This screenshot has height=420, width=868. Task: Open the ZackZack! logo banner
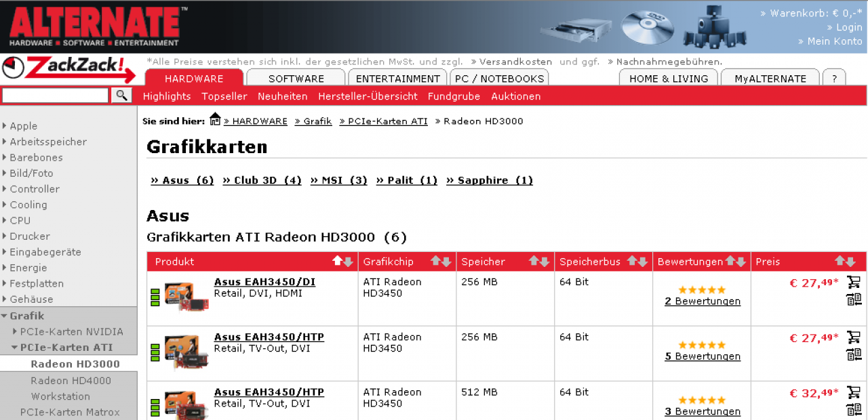coord(68,68)
